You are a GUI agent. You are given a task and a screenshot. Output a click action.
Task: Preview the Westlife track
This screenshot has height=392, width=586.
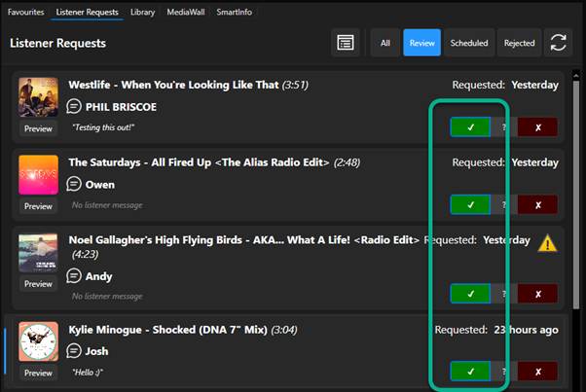(38, 128)
